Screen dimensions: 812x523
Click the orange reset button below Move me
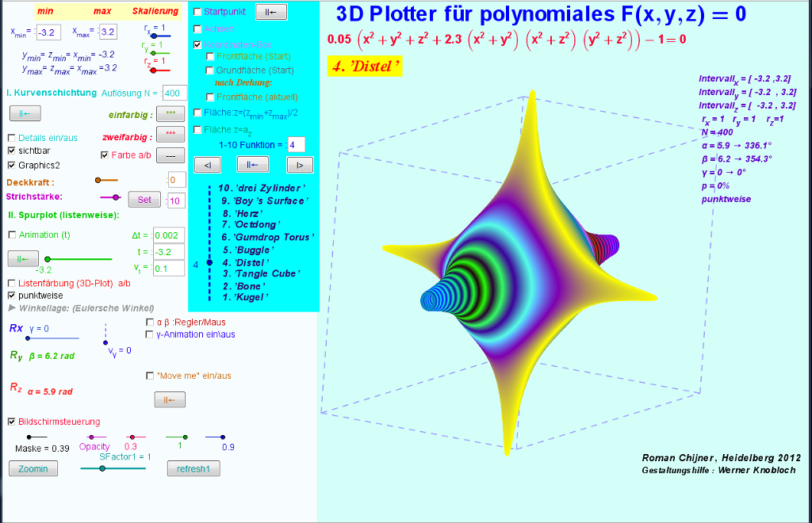pyautogui.click(x=169, y=400)
